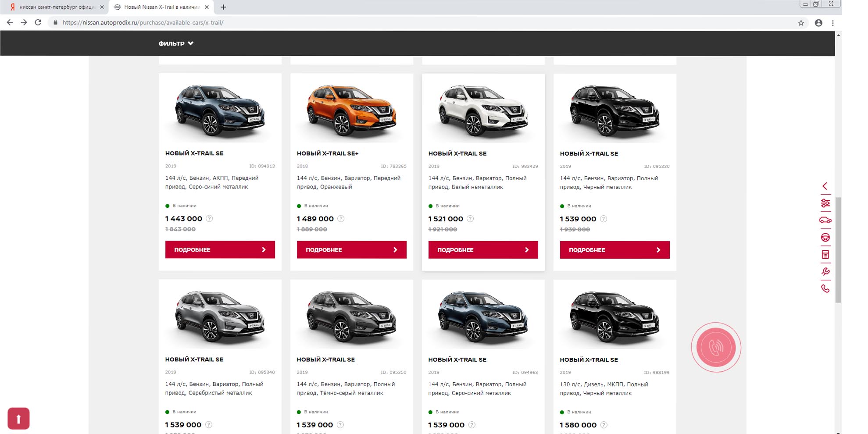Show price info for 1 443 000
Screen dimensions: 868x434
click(x=209, y=218)
